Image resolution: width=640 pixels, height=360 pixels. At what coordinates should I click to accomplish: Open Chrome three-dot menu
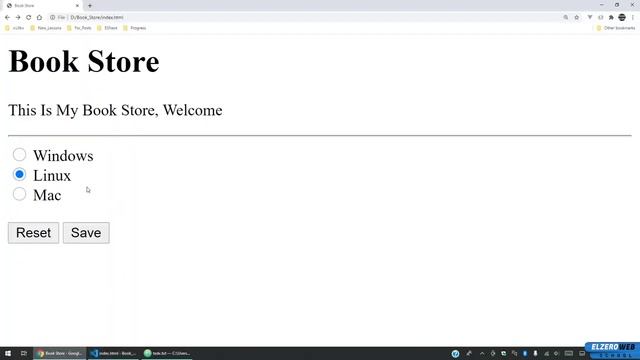point(633,18)
